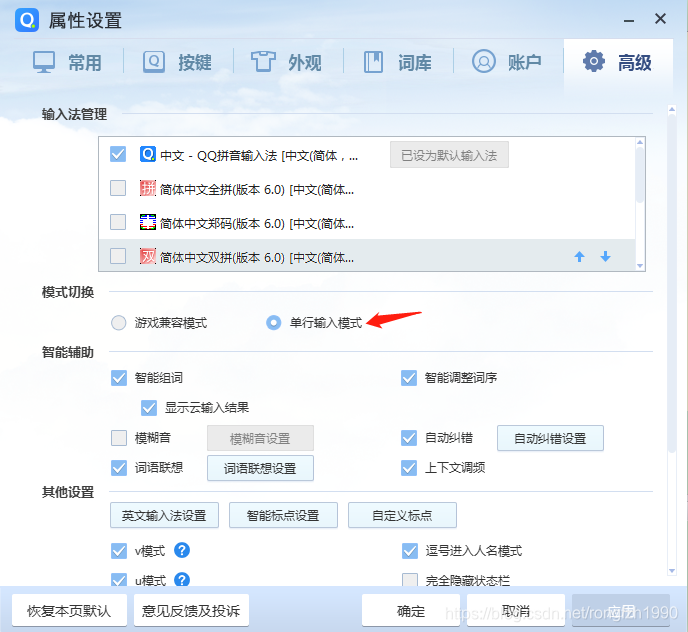The height and width of the screenshot is (632, 688).
Task: Click input method list scrollbar down arrow
Action: point(640,266)
